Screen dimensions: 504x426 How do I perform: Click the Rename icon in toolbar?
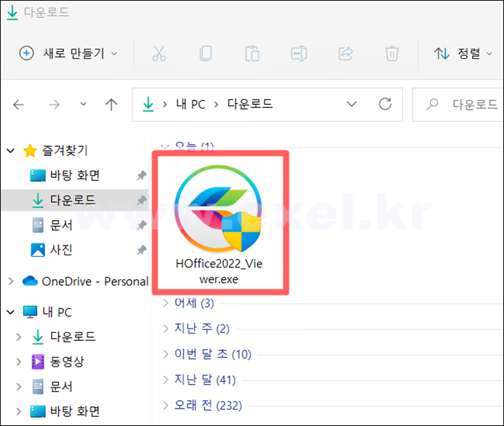299,53
